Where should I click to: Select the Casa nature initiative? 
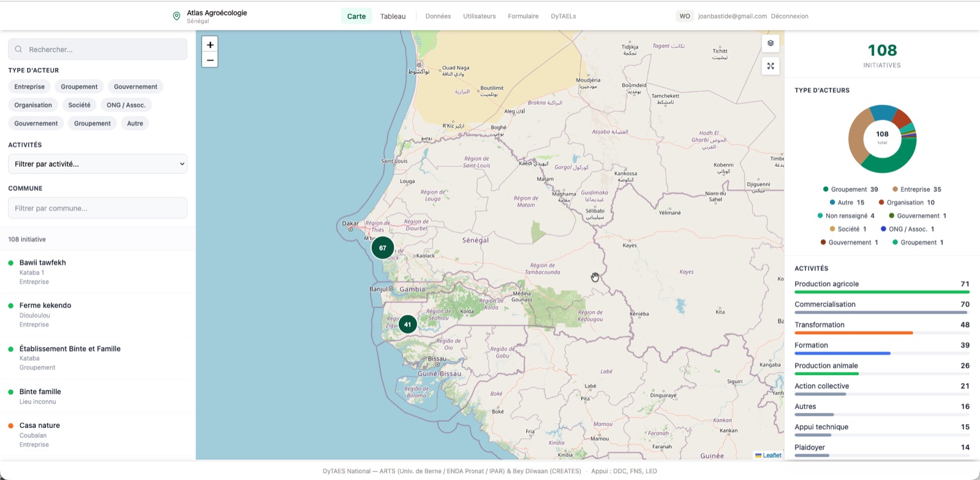pos(97,435)
